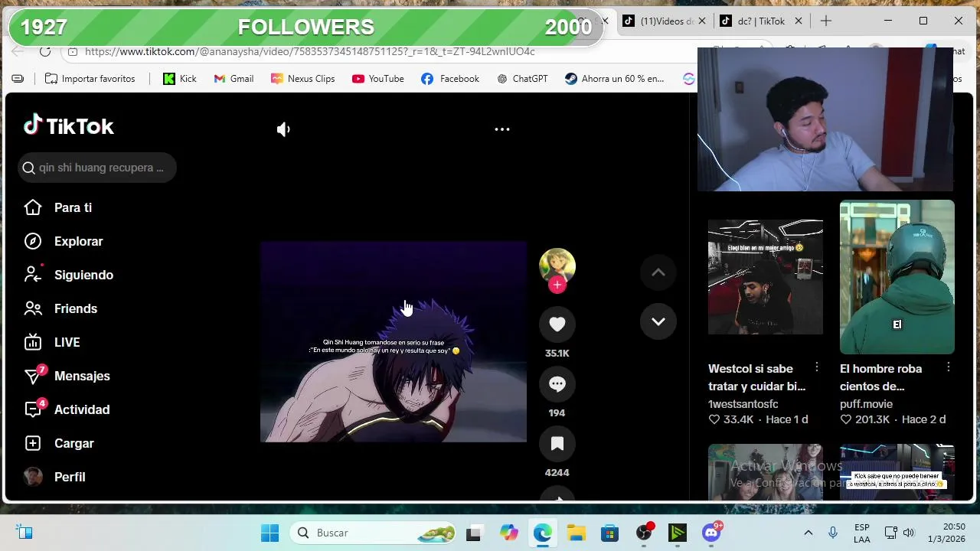The image size is (980, 551).
Task: Open a new browser tab
Action: [x=826, y=21]
